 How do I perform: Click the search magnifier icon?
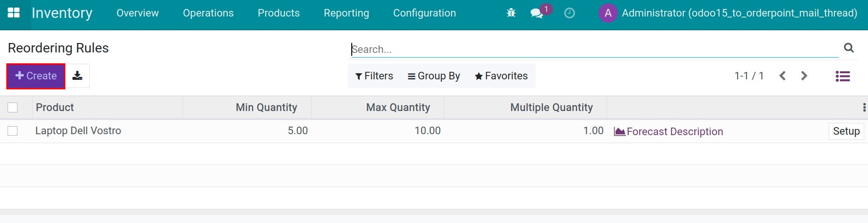coord(849,48)
